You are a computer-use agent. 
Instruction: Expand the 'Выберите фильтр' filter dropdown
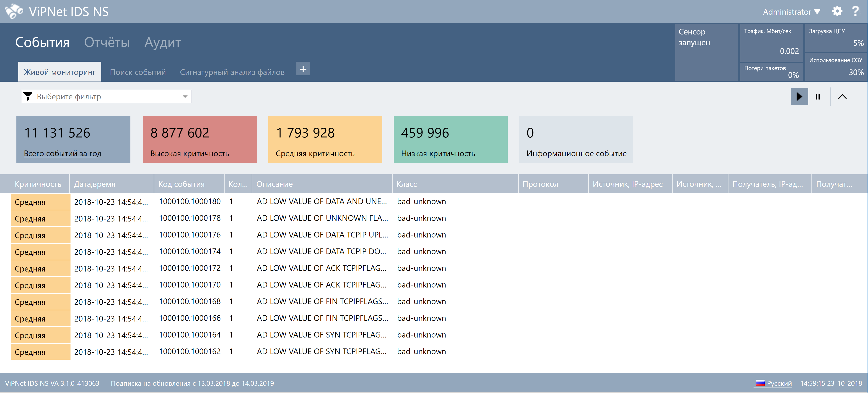pos(185,97)
